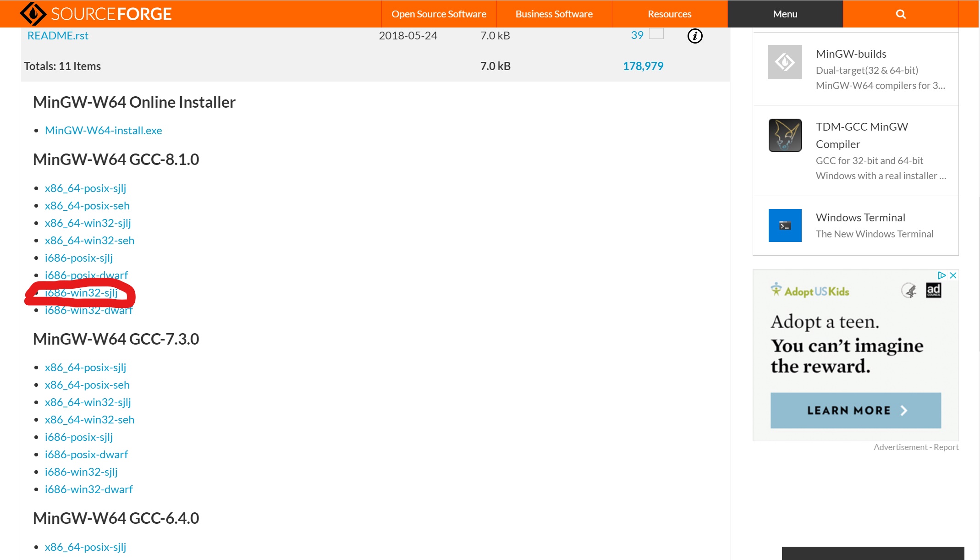980x560 pixels.
Task: Open the README.rst file link
Action: (x=58, y=36)
